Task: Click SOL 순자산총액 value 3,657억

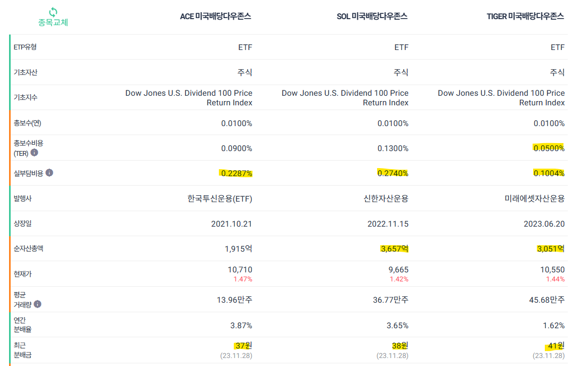Action: (394, 249)
